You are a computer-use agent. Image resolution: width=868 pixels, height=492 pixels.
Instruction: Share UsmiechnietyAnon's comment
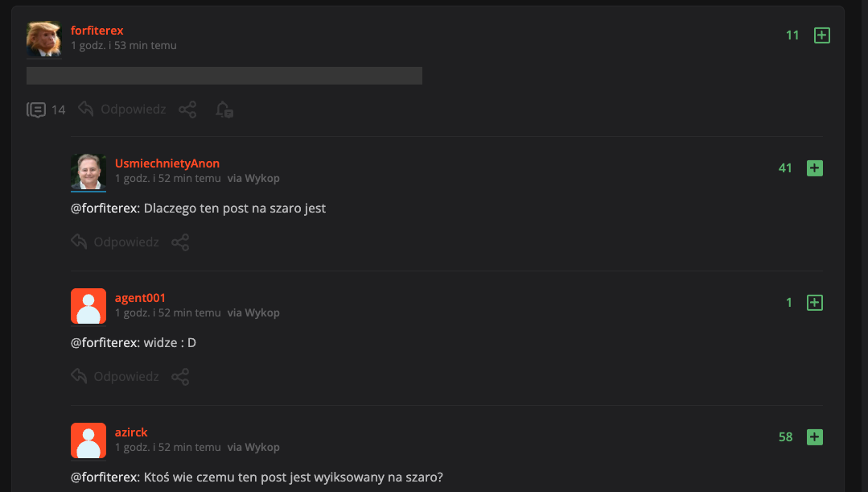click(180, 242)
